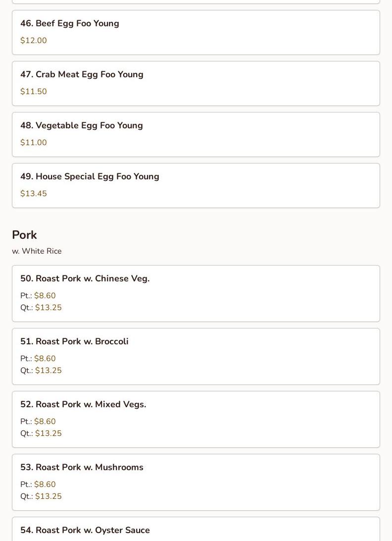Image resolution: width=392 pixels, height=541 pixels.
Task: Click the w. White Rice subtitle
Action: (x=37, y=251)
